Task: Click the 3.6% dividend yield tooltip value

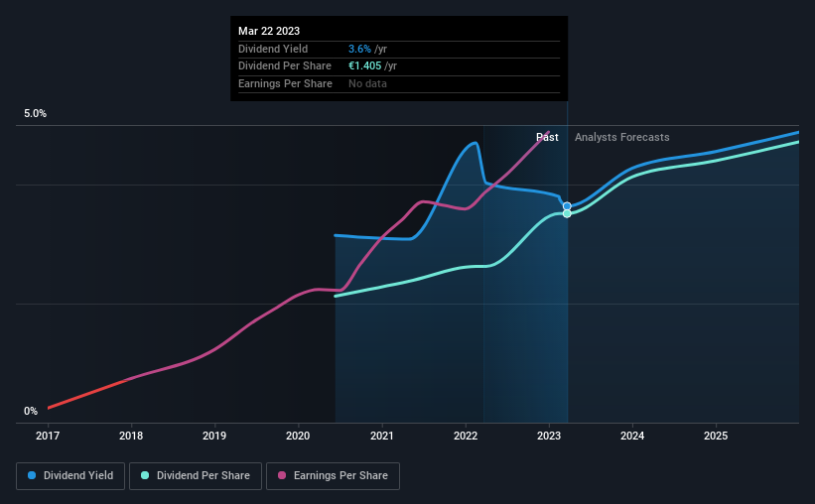Action: 359,49
